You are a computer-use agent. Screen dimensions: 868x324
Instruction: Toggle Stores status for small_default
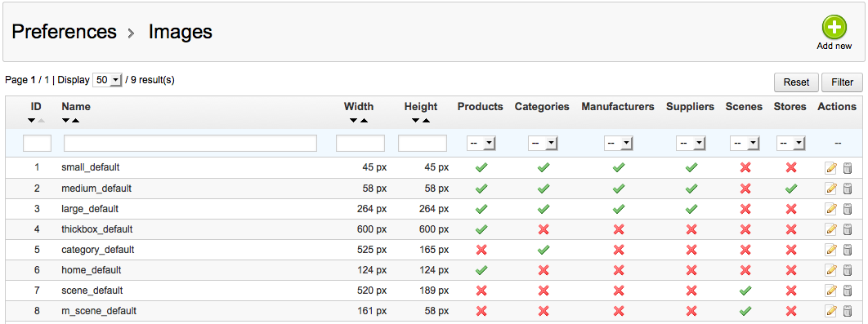click(x=791, y=167)
